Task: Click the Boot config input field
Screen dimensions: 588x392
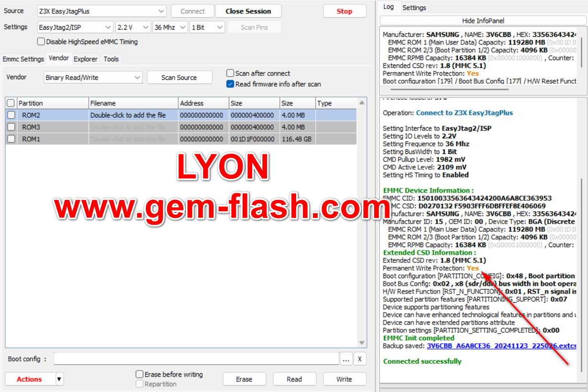Action: tap(196, 359)
